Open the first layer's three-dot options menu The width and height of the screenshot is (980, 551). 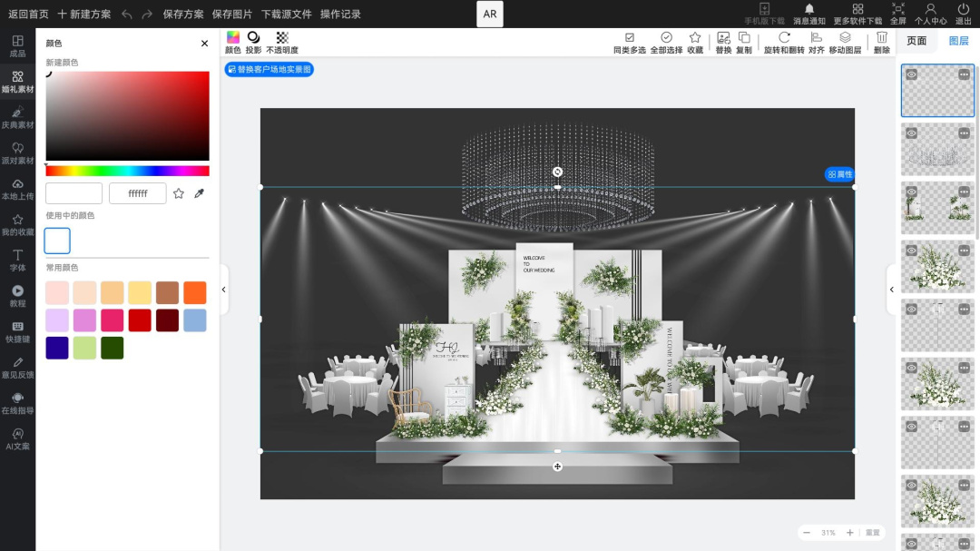click(x=963, y=75)
